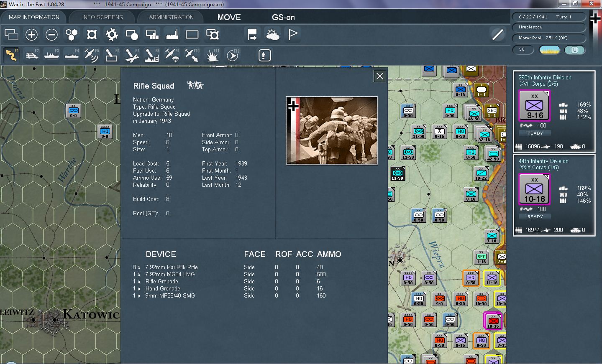Viewport: 602px width, 364px height.
Task: Select the bomb city mode F8
Action: [x=151, y=55]
